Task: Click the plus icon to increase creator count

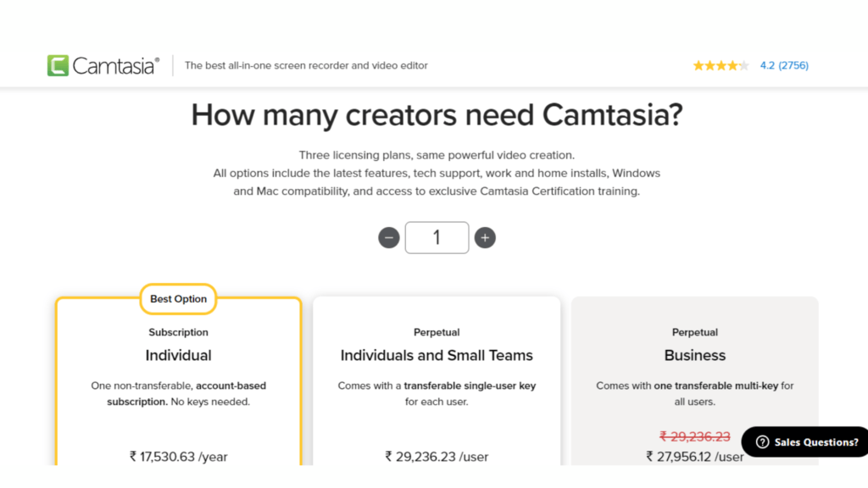Action: point(485,237)
